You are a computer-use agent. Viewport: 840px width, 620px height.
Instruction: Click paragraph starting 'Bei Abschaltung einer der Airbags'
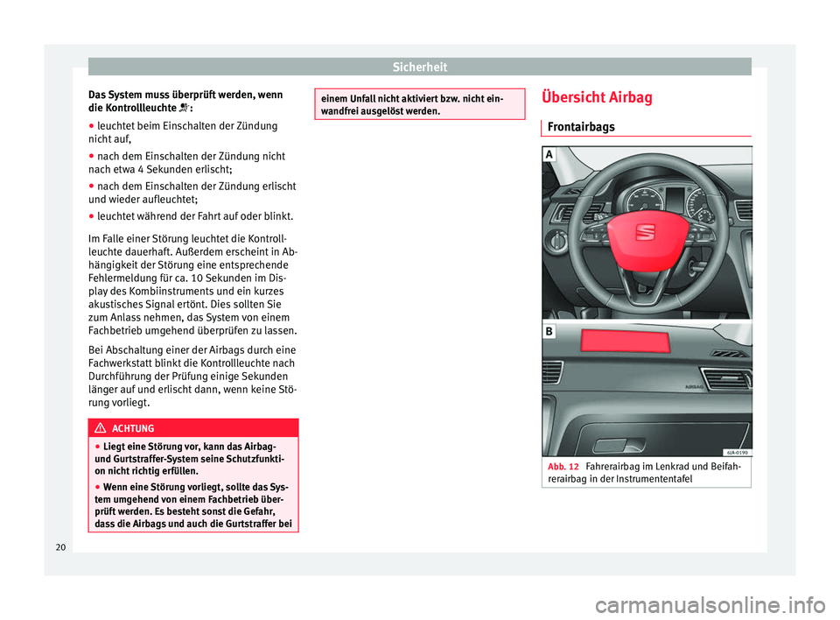(193, 376)
